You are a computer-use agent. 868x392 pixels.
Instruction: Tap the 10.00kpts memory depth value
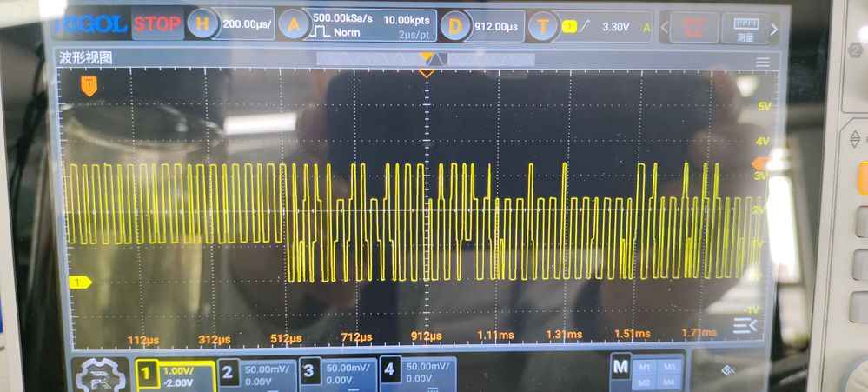coord(407,20)
